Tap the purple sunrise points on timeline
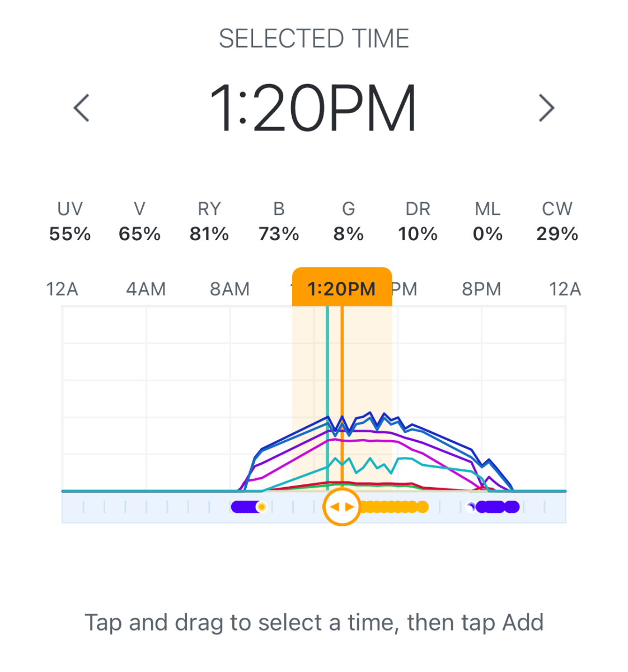This screenshot has height=672, width=628. click(249, 507)
